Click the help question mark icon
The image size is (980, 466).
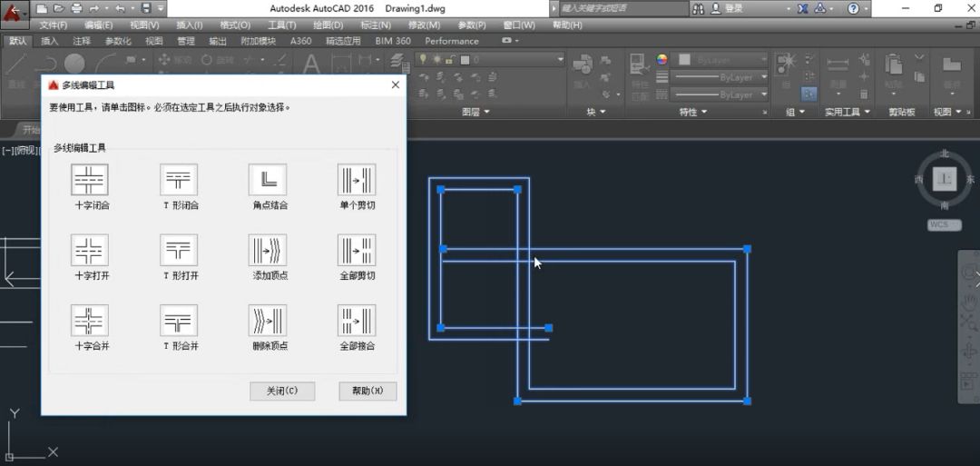853,9
